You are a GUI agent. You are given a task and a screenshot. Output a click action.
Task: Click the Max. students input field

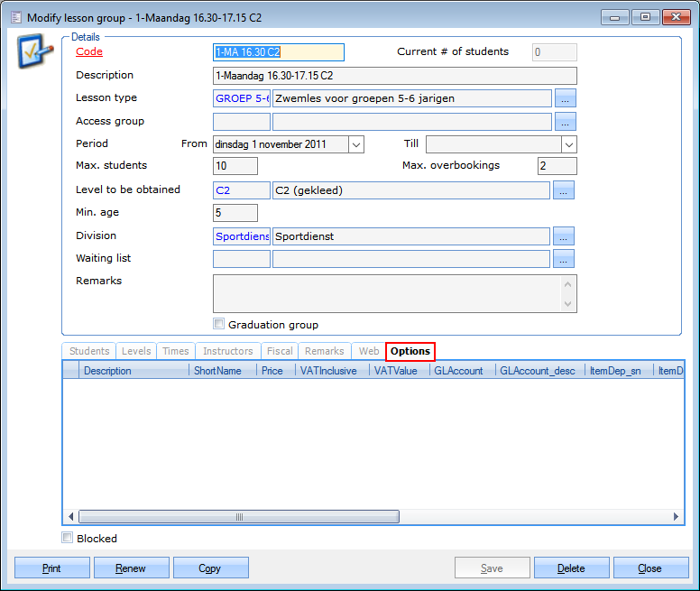coord(235,166)
